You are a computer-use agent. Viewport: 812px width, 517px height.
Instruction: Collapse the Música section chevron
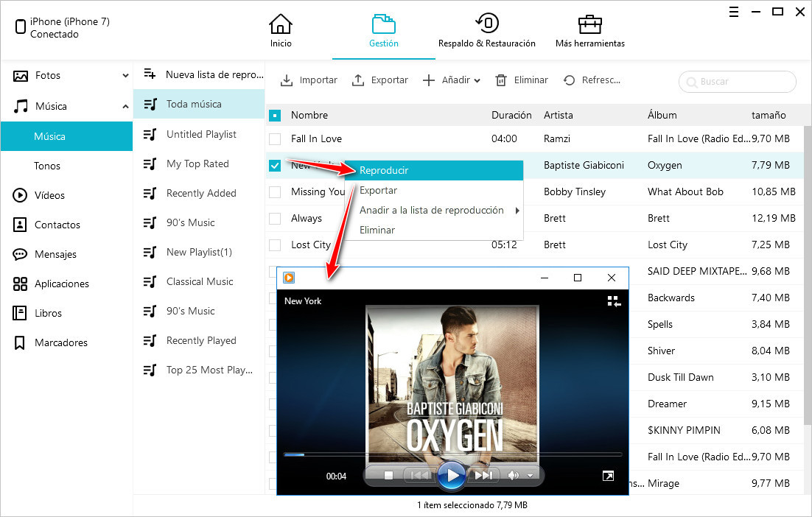(125, 107)
